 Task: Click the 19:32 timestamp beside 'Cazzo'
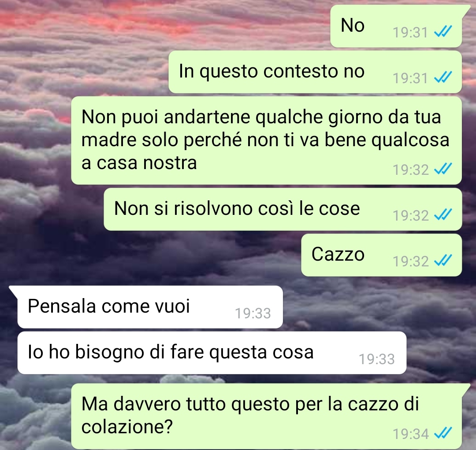[x=411, y=262]
